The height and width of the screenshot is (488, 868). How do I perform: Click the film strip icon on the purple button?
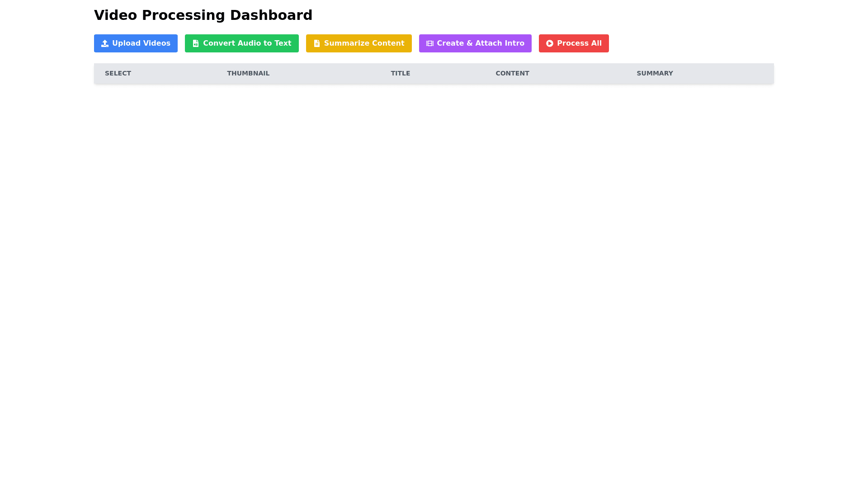pyautogui.click(x=430, y=43)
